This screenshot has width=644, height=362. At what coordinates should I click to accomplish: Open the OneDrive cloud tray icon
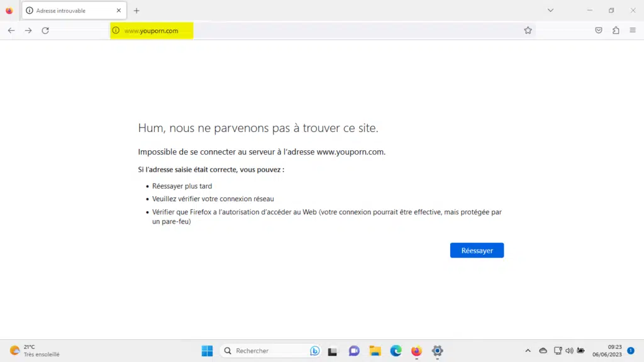tap(543, 351)
